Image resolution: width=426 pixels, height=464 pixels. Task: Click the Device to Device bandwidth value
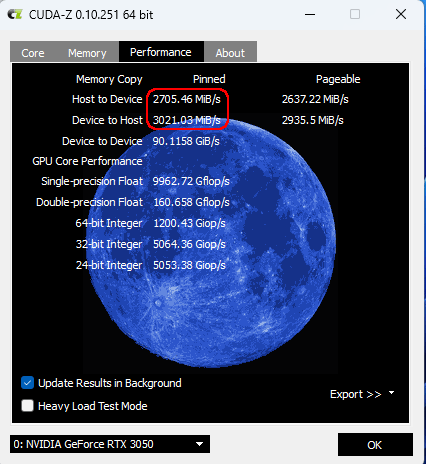[x=186, y=141]
